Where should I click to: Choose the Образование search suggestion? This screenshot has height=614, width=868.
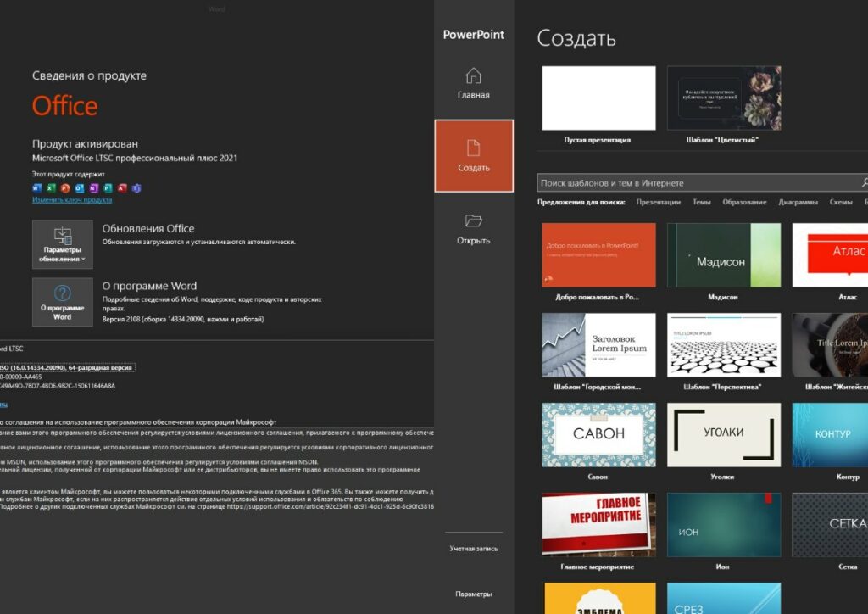click(744, 202)
